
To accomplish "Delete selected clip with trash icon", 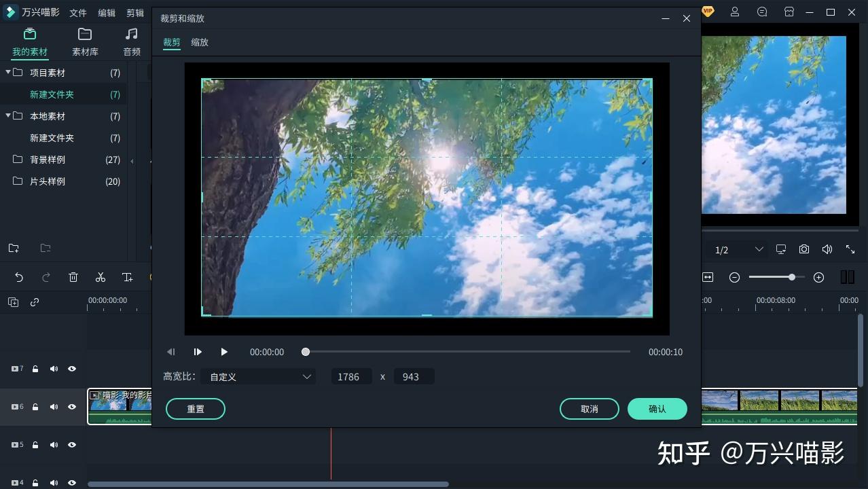I will tap(73, 277).
